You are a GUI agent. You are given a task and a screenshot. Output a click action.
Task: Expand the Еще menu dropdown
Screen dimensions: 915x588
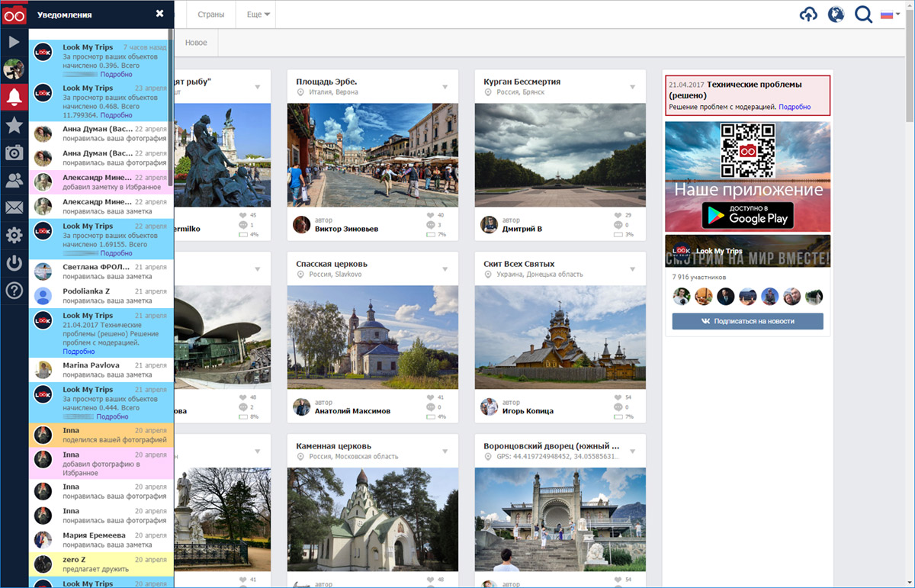tap(258, 14)
